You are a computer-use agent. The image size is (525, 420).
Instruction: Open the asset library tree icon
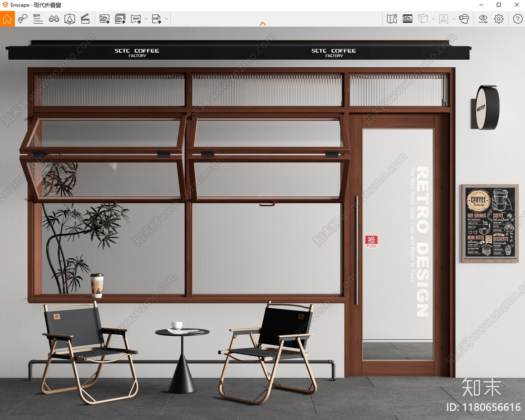point(70,19)
